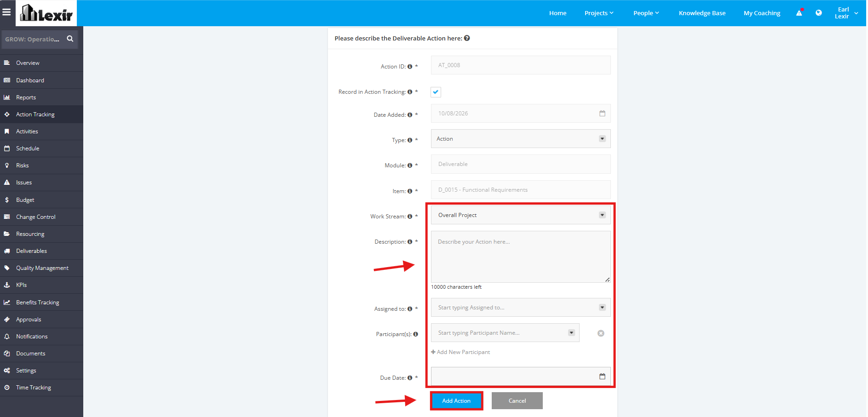The image size is (868, 417).
Task: Click info icon next to Date Added
Action: 410,115
